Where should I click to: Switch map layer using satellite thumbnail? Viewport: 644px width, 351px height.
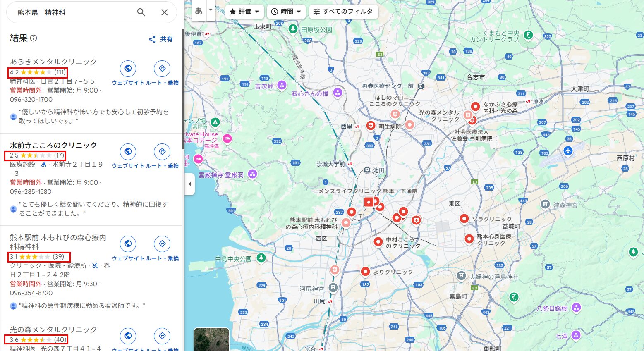tap(211, 340)
